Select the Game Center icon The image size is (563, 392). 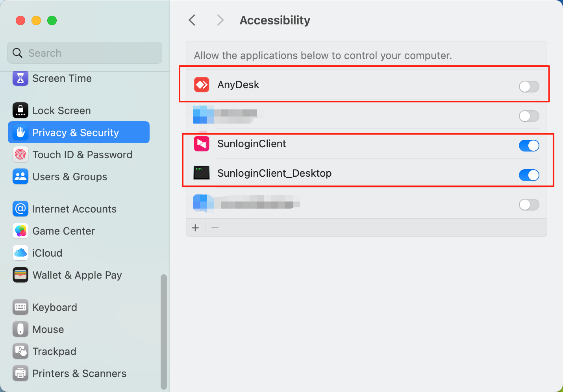20,231
